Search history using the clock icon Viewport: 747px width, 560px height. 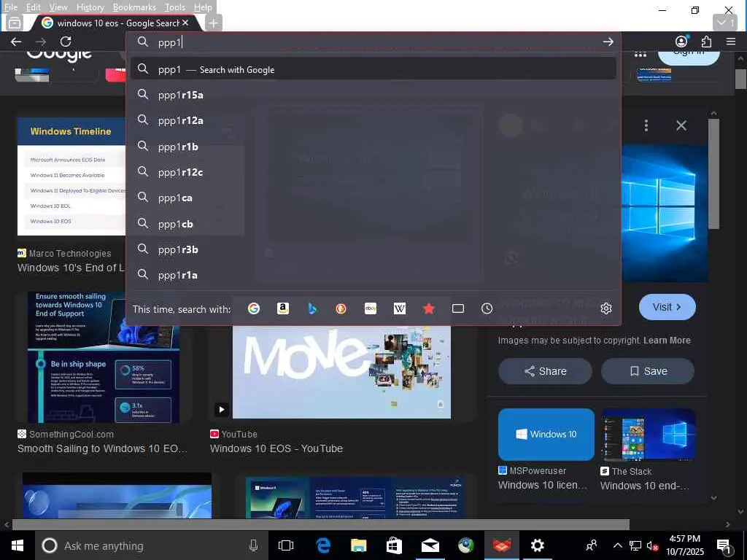click(x=487, y=308)
